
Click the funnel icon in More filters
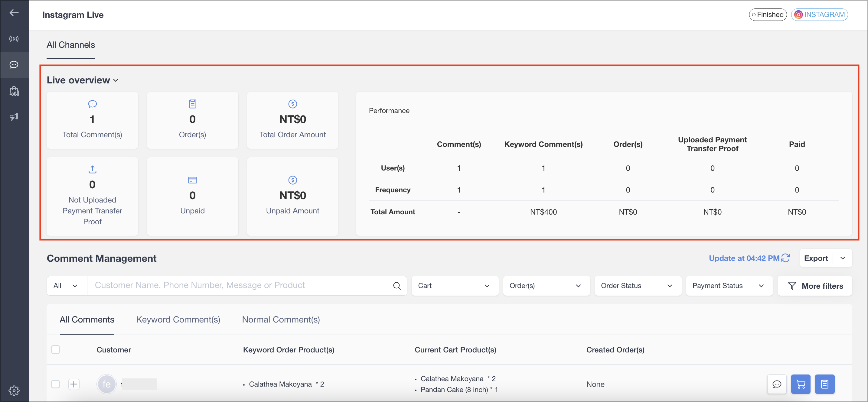pos(792,286)
